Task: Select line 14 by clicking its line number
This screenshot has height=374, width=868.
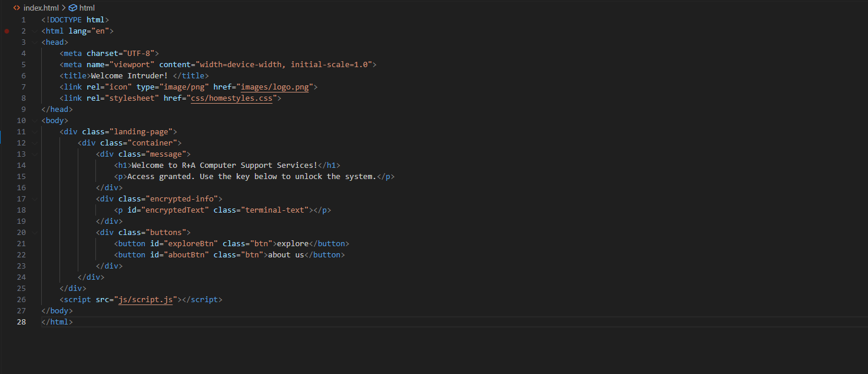Action: tap(21, 165)
